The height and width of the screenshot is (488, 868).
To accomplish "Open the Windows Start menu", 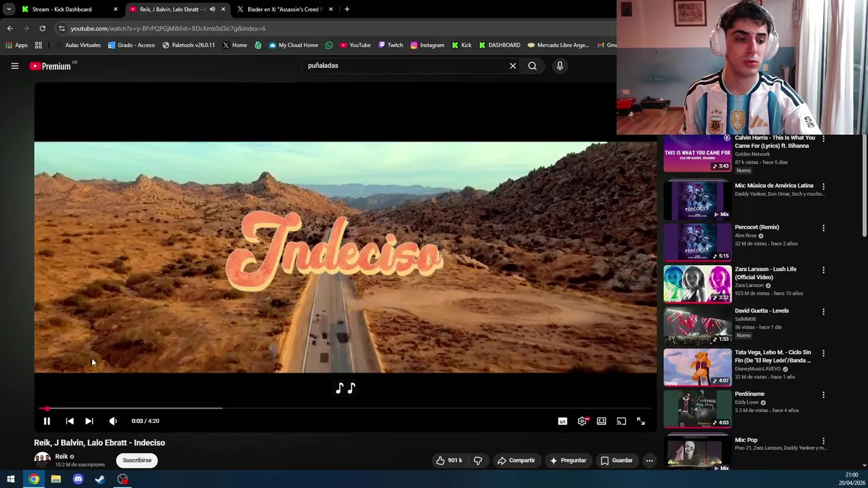I will [10, 479].
